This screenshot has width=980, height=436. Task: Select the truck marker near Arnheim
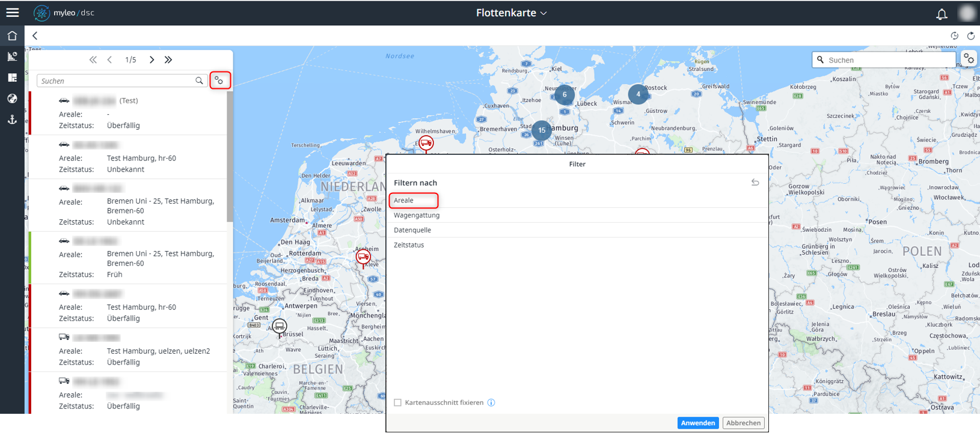click(x=363, y=257)
